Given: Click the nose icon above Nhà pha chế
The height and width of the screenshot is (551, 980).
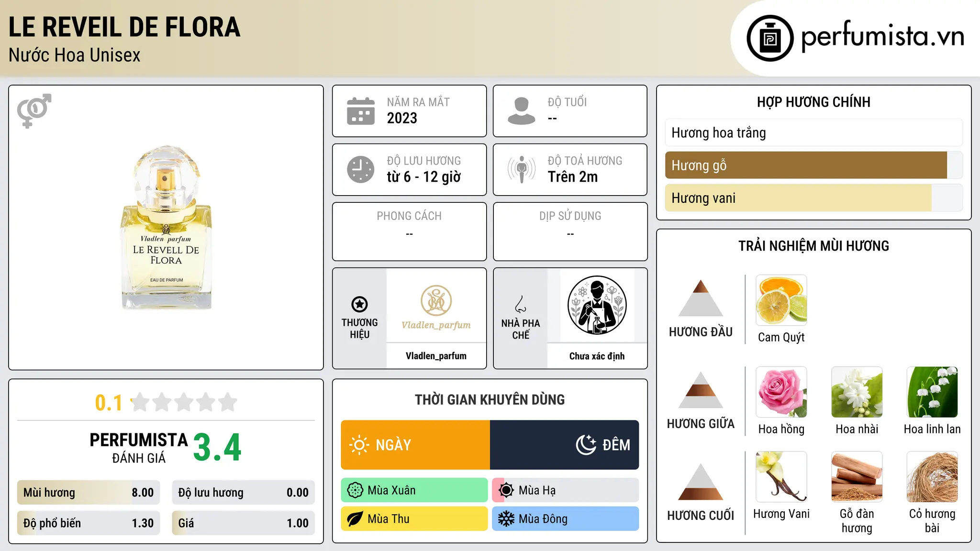Looking at the screenshot, I should coord(521,304).
